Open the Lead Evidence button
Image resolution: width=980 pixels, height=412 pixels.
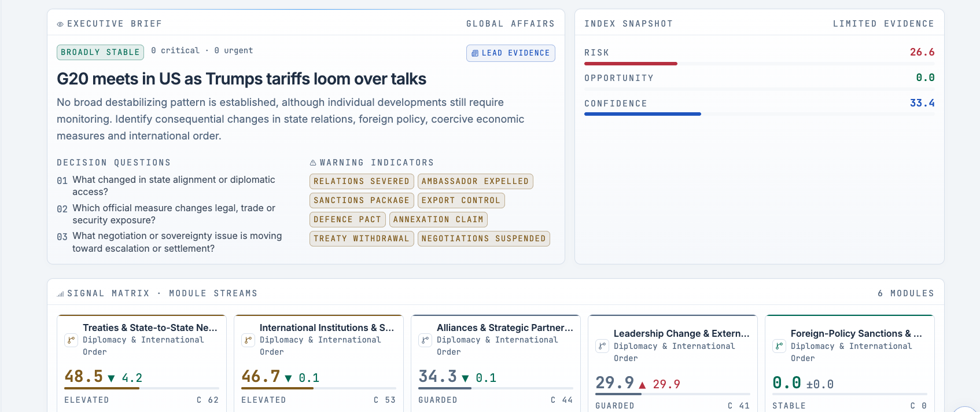pos(511,53)
